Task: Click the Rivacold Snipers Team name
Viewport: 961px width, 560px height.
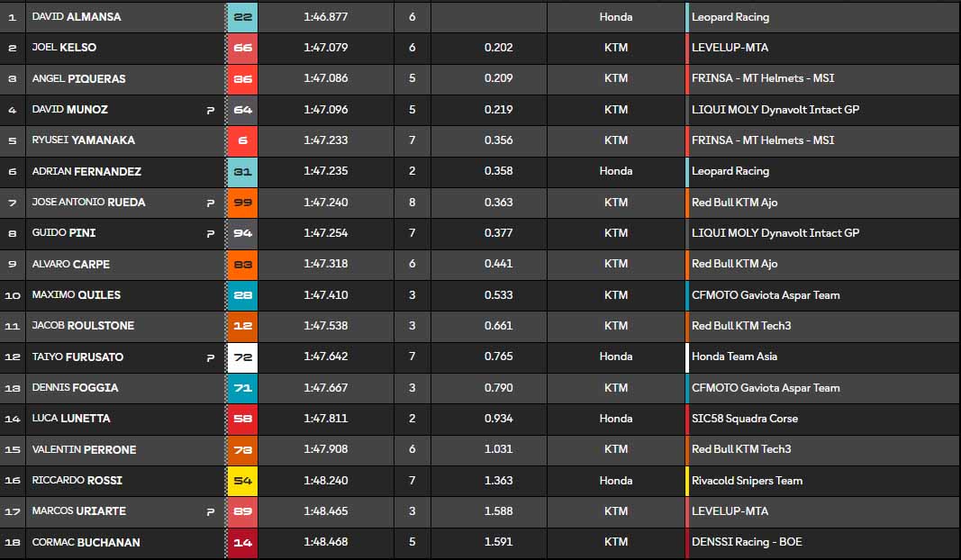Action: [747, 481]
